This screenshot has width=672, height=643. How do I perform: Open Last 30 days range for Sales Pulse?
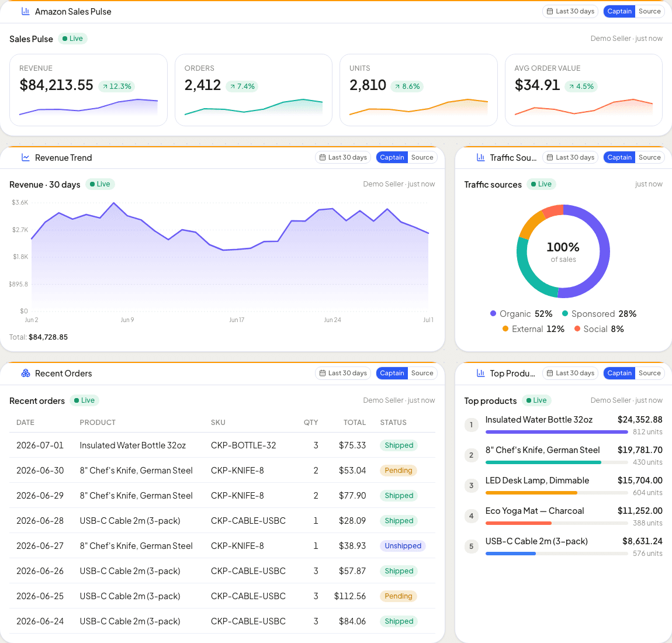(570, 11)
